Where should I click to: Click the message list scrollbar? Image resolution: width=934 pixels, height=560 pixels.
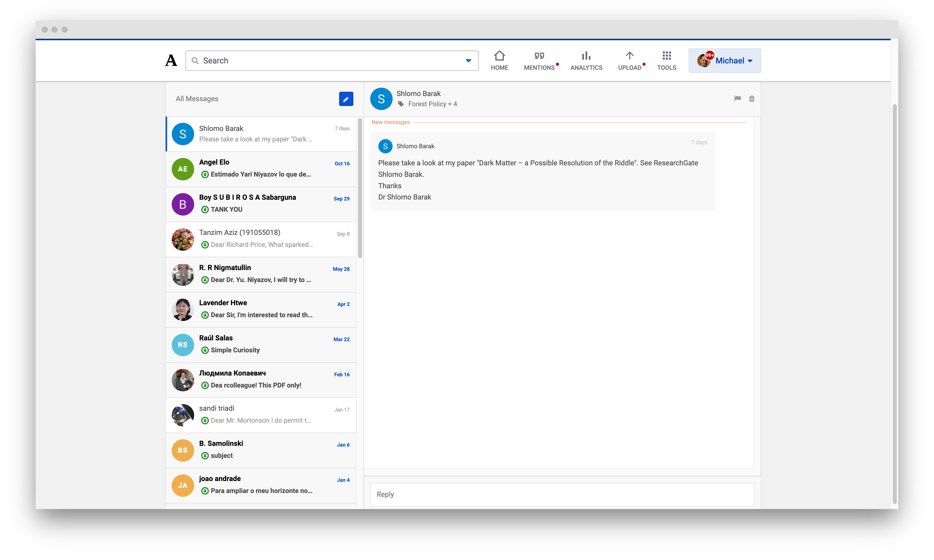coord(360,188)
